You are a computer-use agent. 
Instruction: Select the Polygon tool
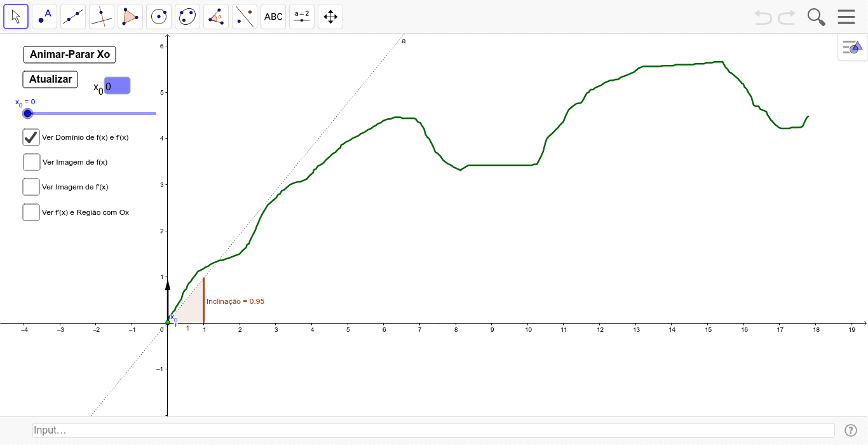(130, 17)
